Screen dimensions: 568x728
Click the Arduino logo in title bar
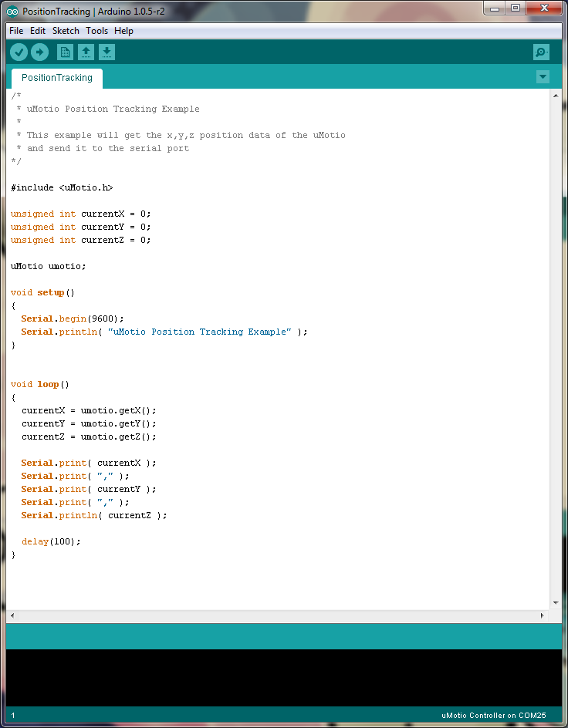coord(12,12)
